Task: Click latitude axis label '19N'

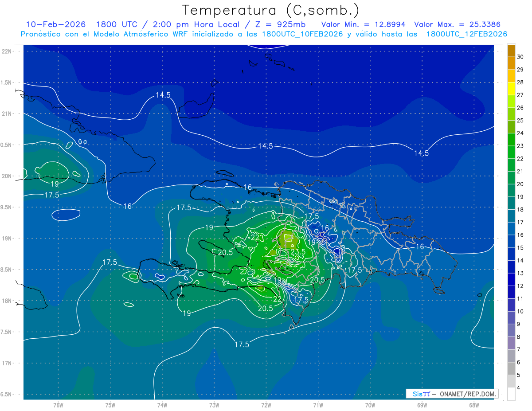Action: pyautogui.click(x=7, y=239)
